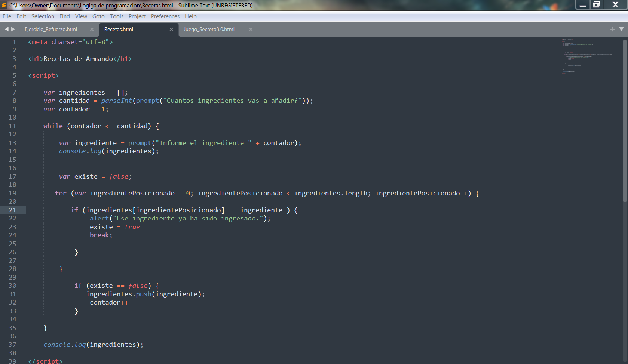
Task: Click the minimap code preview
Action: click(x=586, y=56)
